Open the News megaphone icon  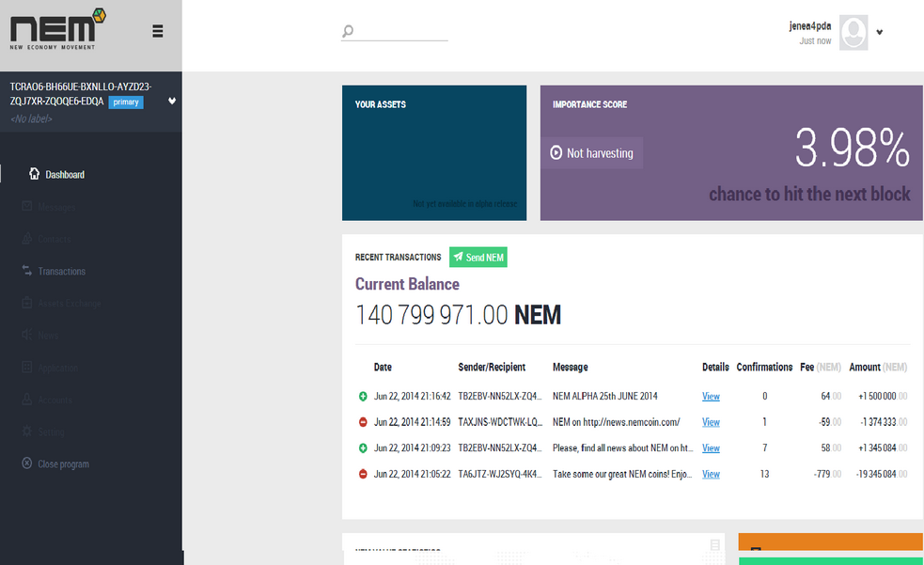pyautogui.click(x=26, y=335)
